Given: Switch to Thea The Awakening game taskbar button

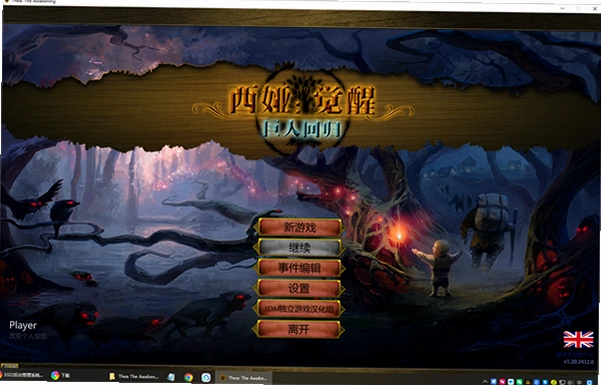Looking at the screenshot, I should coord(243,378).
